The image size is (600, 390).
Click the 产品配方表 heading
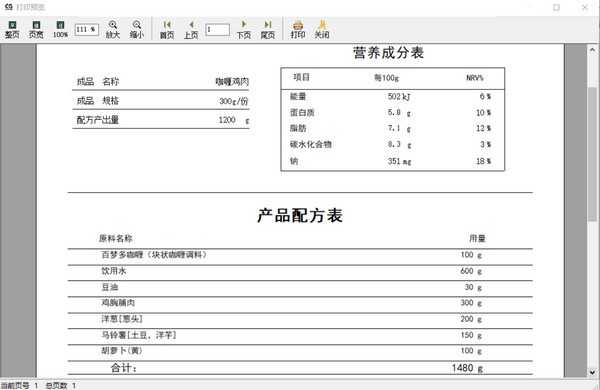[x=300, y=215]
